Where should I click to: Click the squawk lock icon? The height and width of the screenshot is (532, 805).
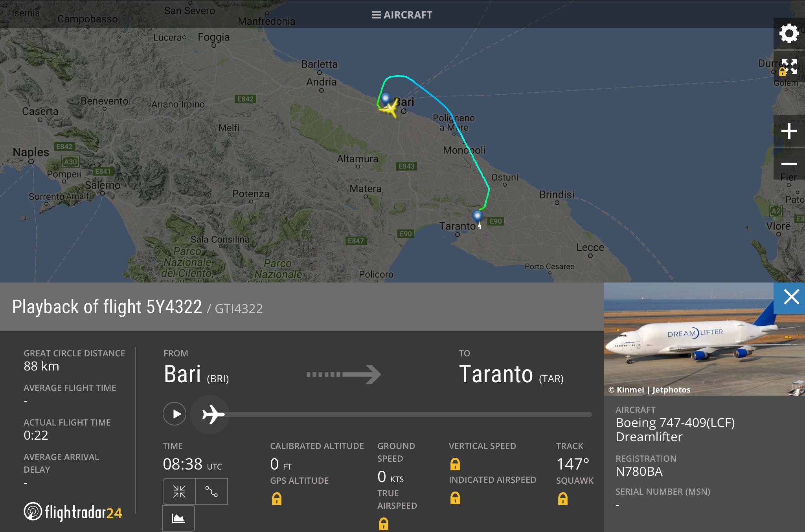pyautogui.click(x=563, y=499)
